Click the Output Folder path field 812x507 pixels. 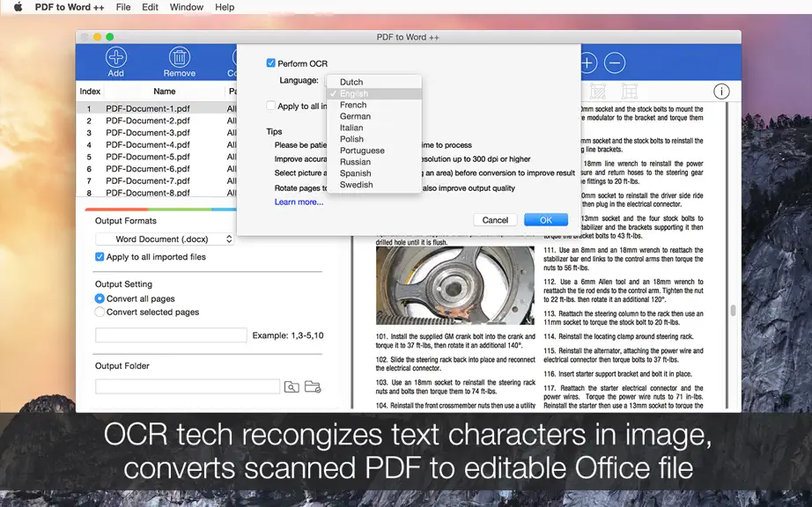[x=188, y=386]
